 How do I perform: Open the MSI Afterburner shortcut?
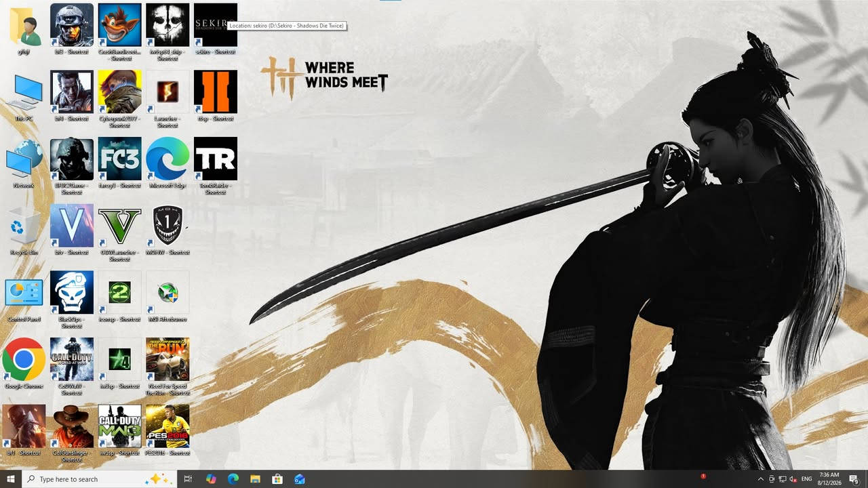click(x=167, y=293)
